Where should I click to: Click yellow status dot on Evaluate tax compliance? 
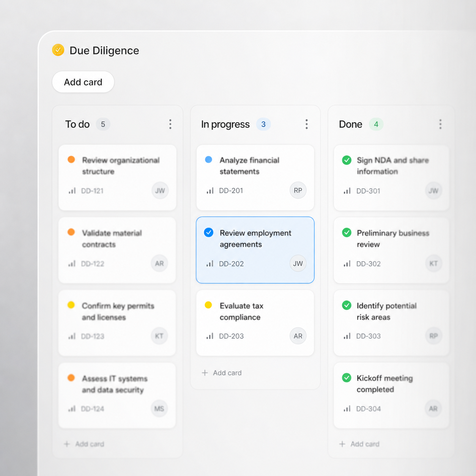point(208,305)
